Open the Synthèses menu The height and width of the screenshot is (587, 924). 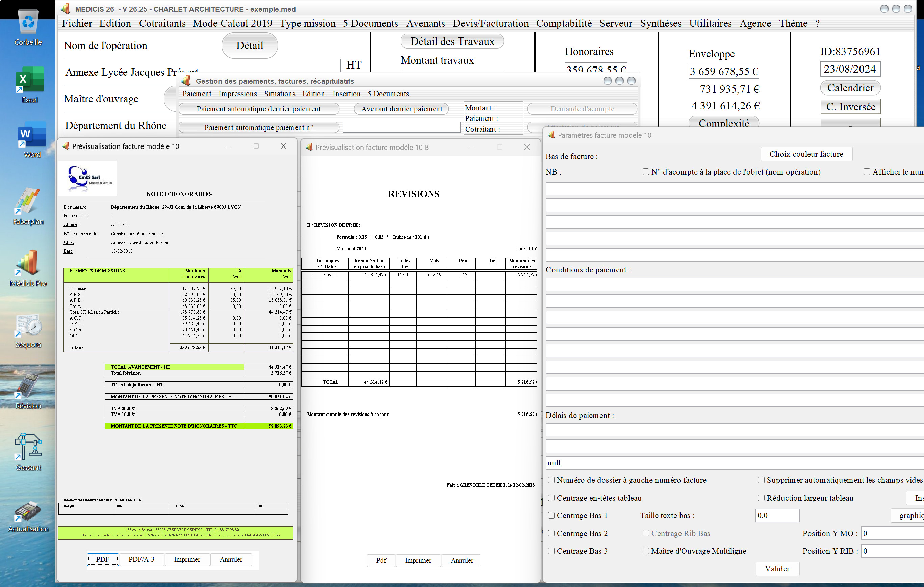click(x=660, y=23)
